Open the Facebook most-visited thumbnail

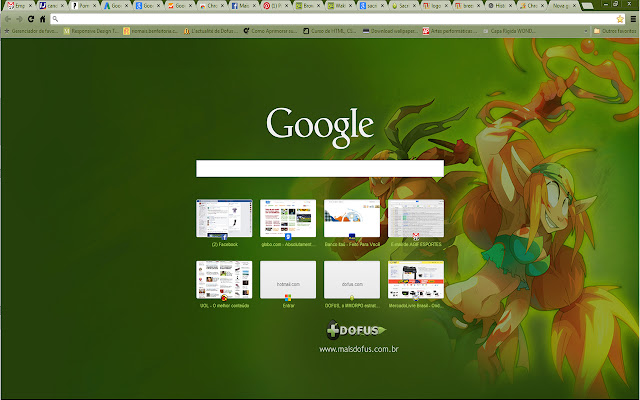(224, 218)
